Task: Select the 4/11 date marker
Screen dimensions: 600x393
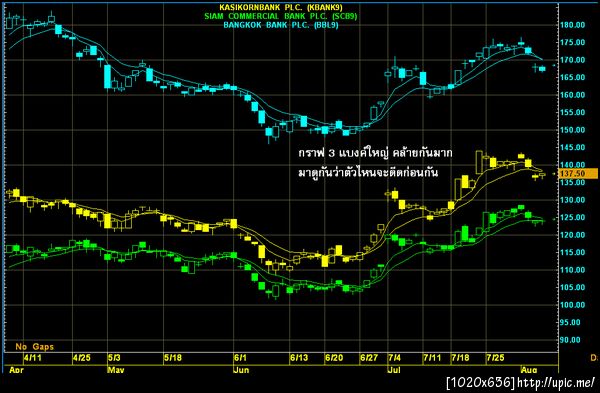Action: (33, 358)
